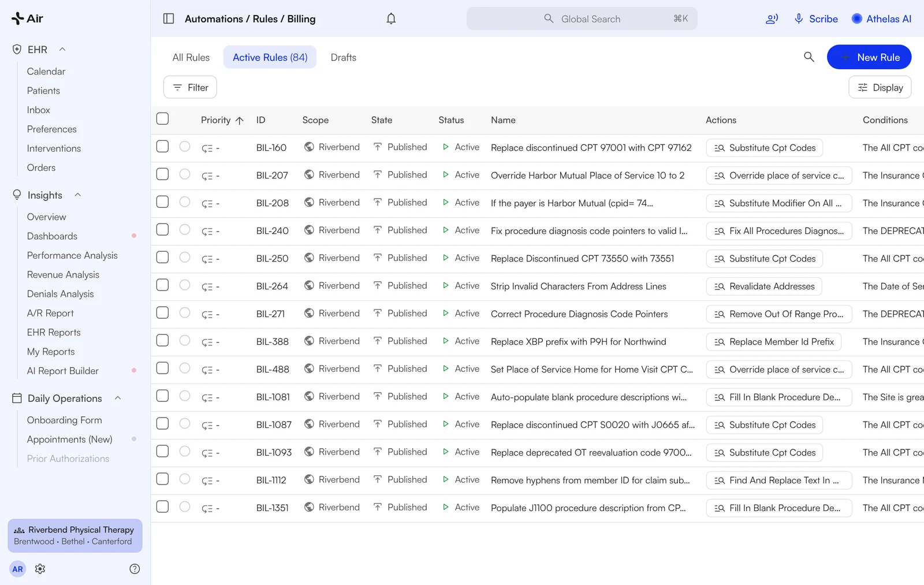Switch to All Rules tab
Viewport: 924px width, 585px height.
(x=191, y=57)
